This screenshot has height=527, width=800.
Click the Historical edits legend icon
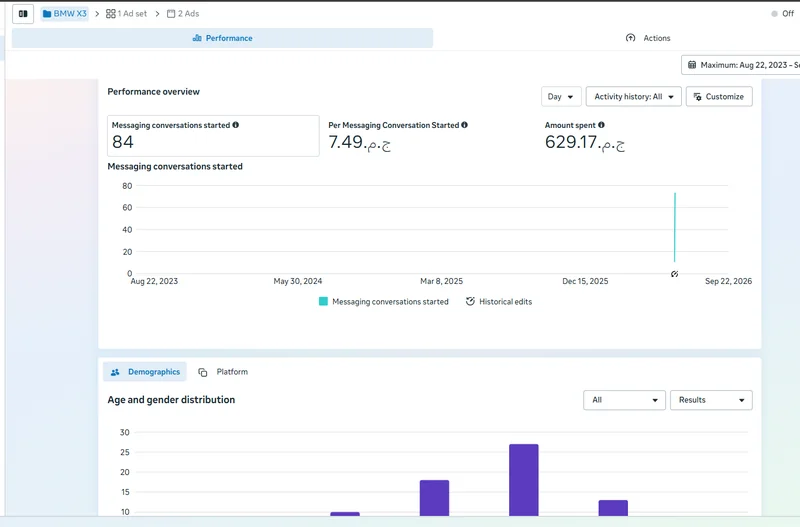pyautogui.click(x=470, y=302)
